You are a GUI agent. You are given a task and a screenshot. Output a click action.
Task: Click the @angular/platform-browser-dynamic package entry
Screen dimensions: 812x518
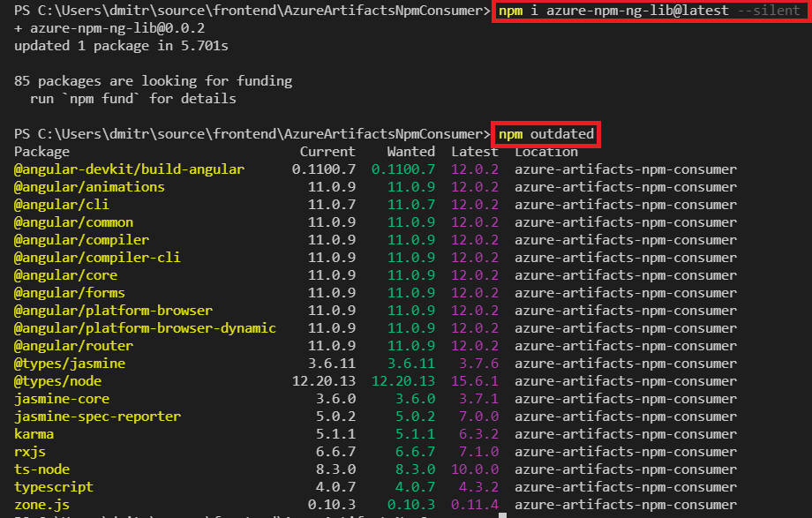click(145, 328)
